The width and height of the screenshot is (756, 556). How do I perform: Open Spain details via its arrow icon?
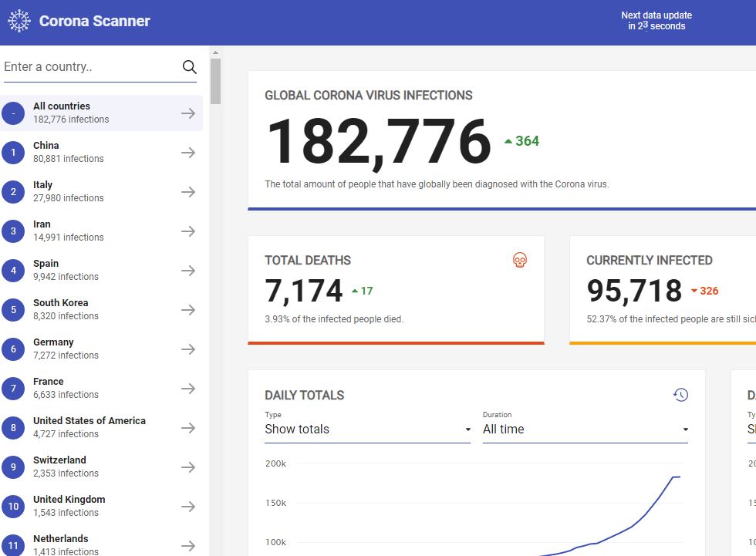coord(188,271)
